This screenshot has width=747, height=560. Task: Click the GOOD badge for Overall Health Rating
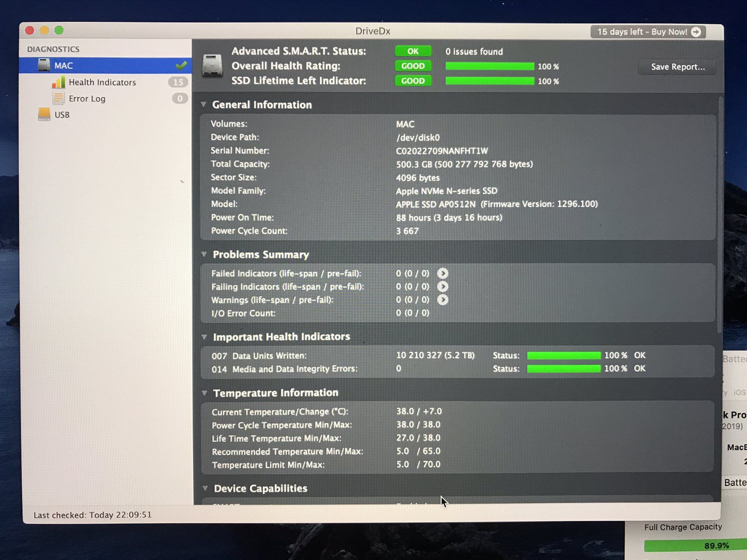413,66
